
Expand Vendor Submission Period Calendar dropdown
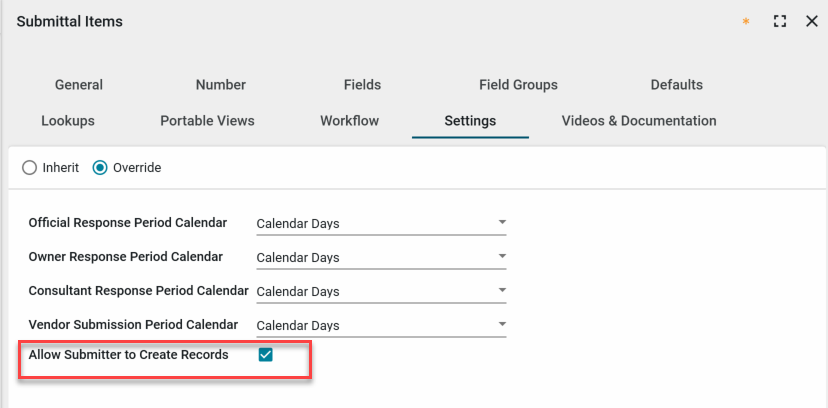pyautogui.click(x=381, y=325)
